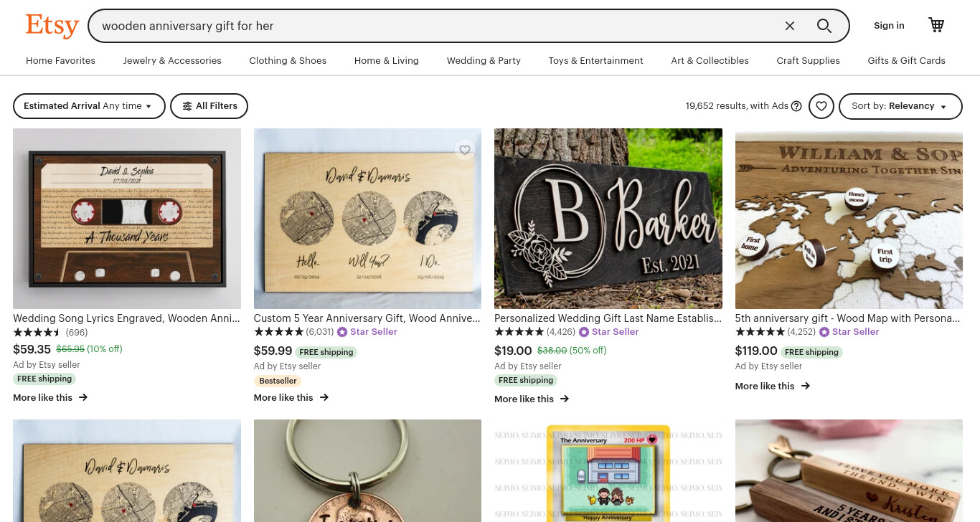980x522 pixels.
Task: Save search with the heart icon
Action: [821, 106]
